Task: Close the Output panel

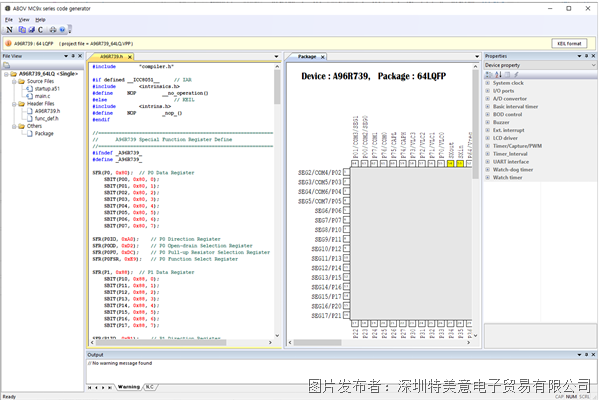Action: click(x=593, y=354)
